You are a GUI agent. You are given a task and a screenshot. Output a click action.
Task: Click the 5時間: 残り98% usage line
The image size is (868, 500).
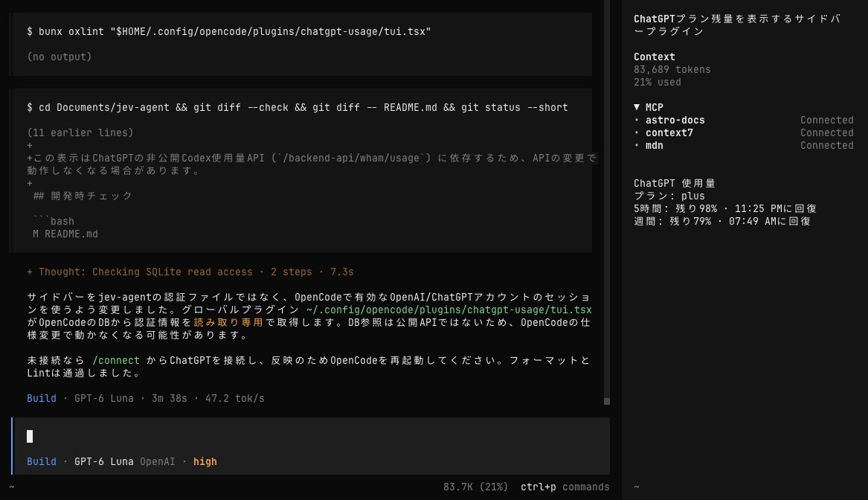(725, 209)
